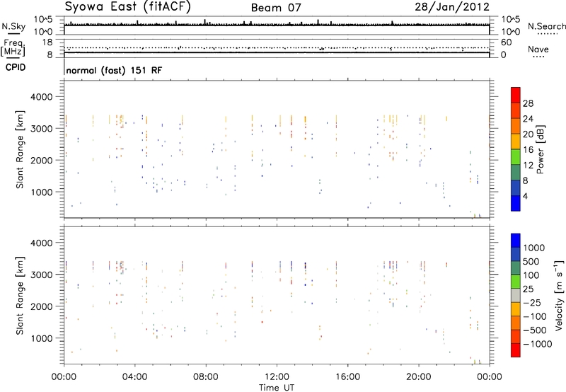The height and width of the screenshot is (392, 566).
Task: Pick the red bottom segment of Velocity colorbar
Action: click(x=516, y=350)
